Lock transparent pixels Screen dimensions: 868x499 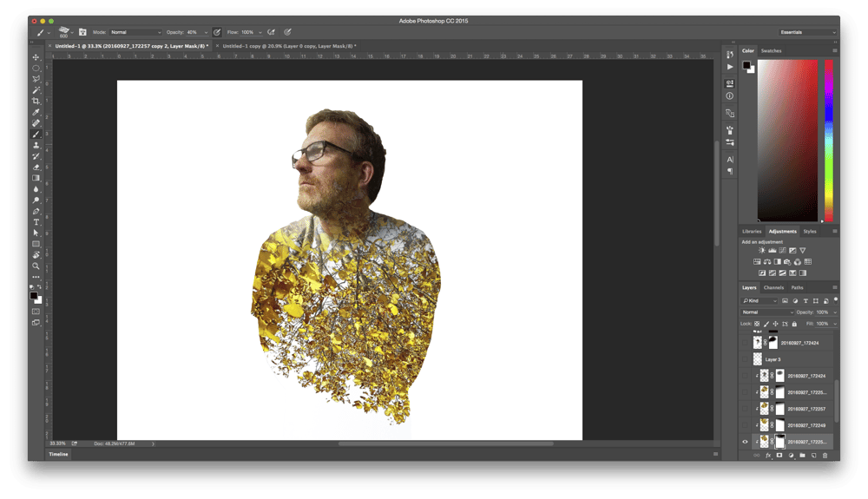point(757,324)
